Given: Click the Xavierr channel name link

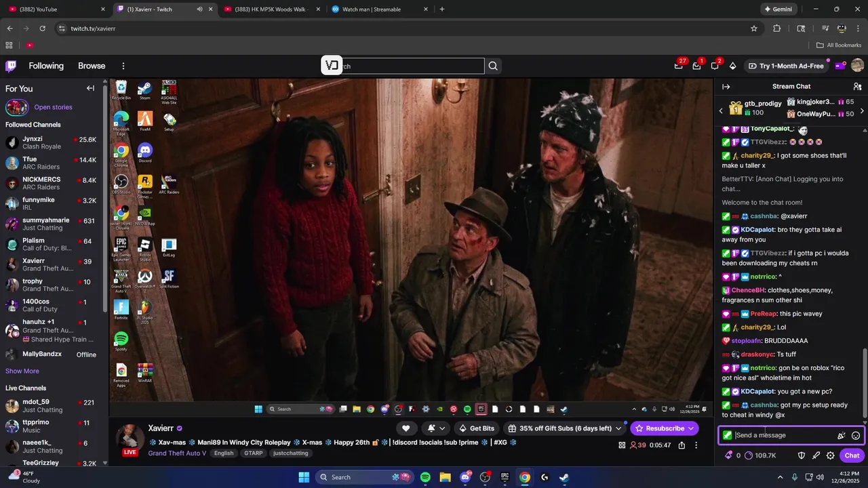Looking at the screenshot, I should [x=161, y=428].
